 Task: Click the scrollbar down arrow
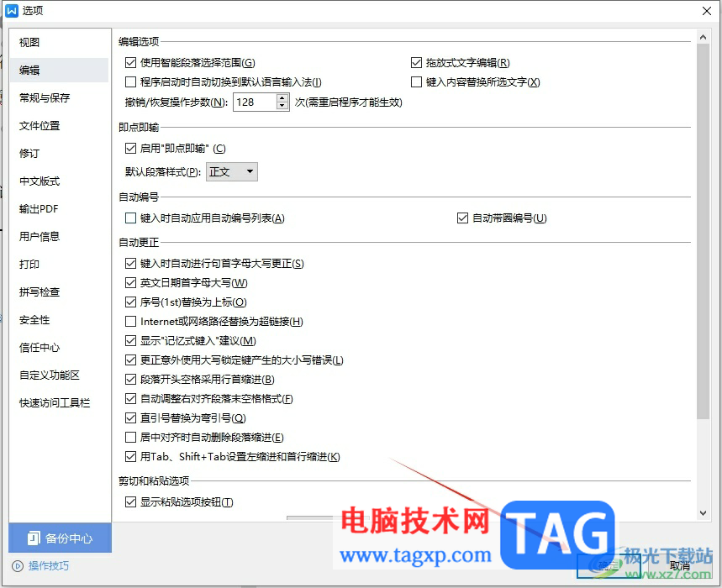(x=703, y=512)
